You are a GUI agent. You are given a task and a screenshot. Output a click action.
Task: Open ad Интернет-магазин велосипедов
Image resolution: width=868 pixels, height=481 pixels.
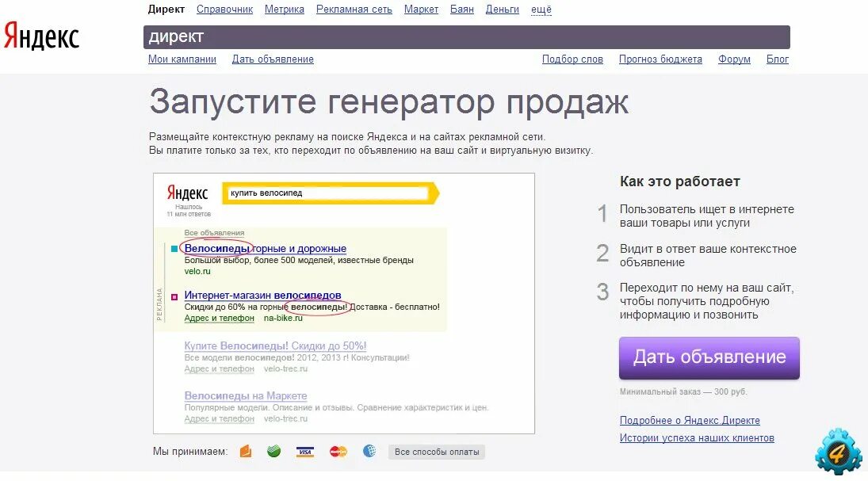pyautogui.click(x=262, y=295)
